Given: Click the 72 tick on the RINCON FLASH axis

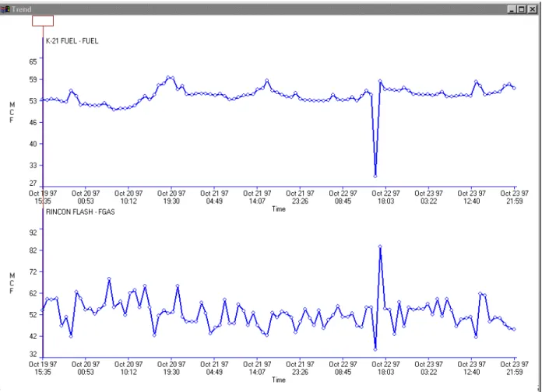Looking at the screenshot, I should pos(33,272).
